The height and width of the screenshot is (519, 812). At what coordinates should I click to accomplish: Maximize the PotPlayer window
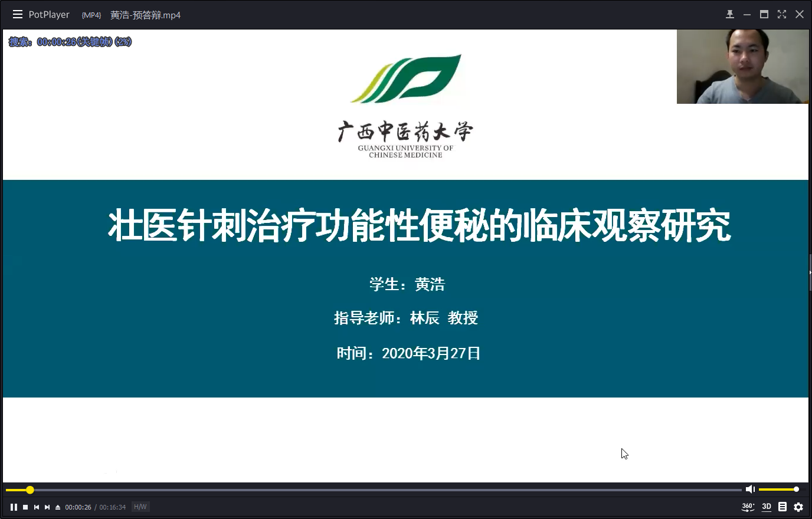point(764,14)
